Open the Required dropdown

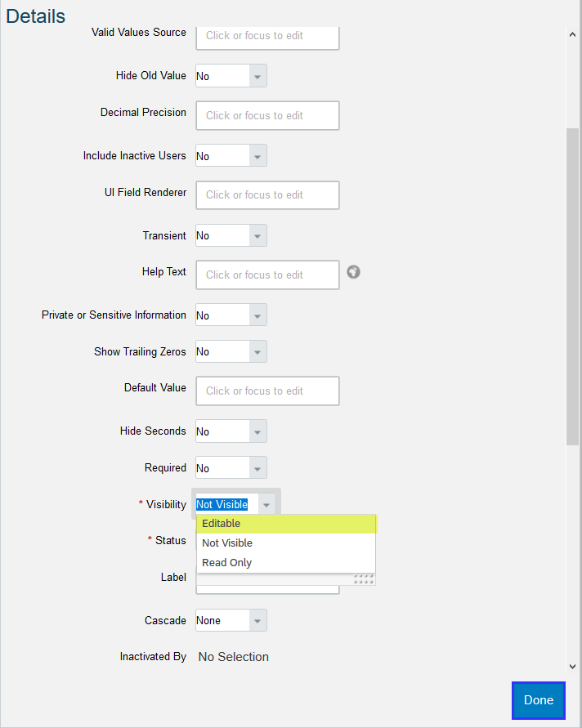257,467
